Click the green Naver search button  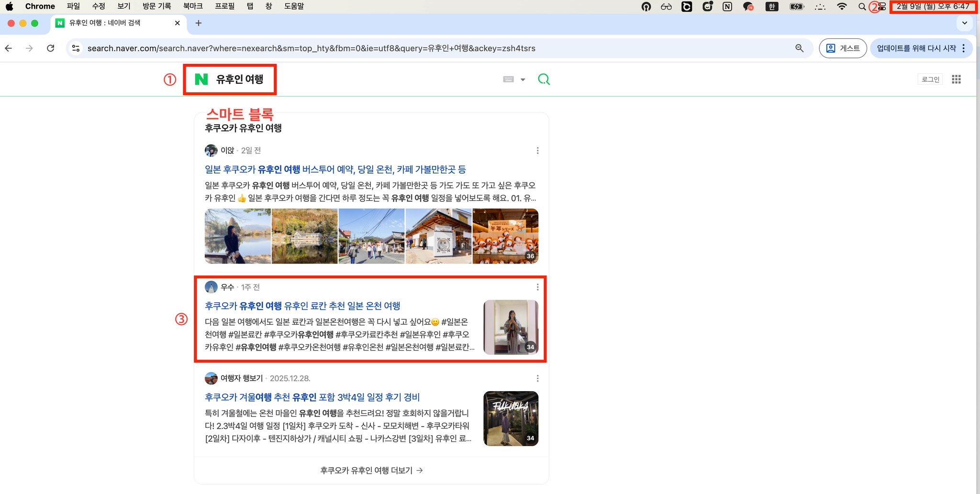544,79
